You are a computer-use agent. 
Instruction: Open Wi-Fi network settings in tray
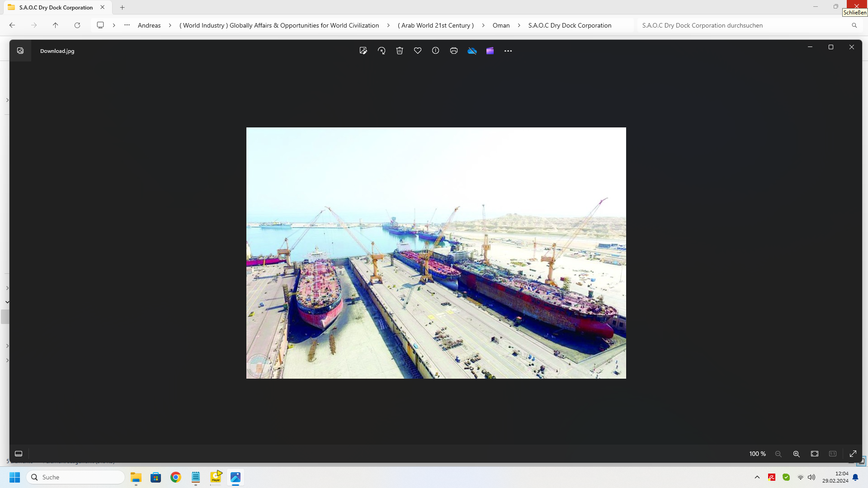[x=801, y=477]
